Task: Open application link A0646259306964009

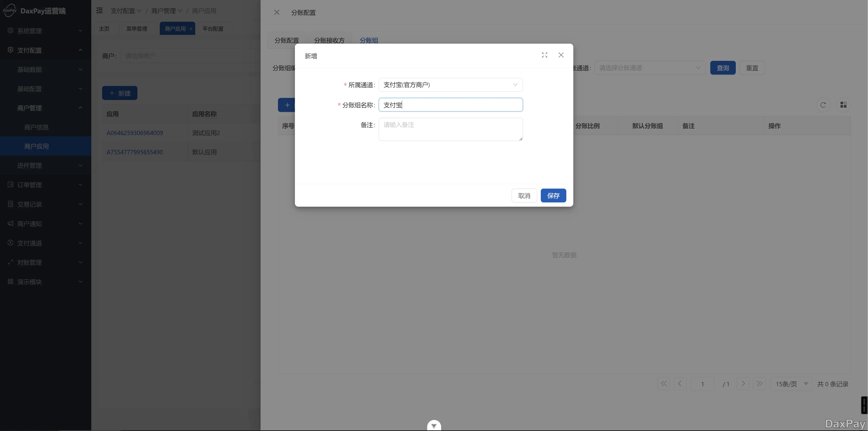Action: [135, 133]
